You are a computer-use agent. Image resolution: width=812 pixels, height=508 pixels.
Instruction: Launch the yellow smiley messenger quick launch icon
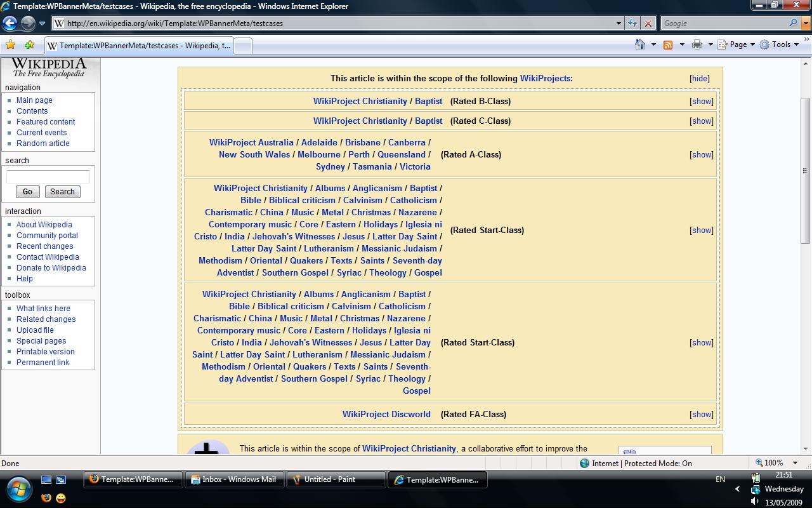click(61, 498)
